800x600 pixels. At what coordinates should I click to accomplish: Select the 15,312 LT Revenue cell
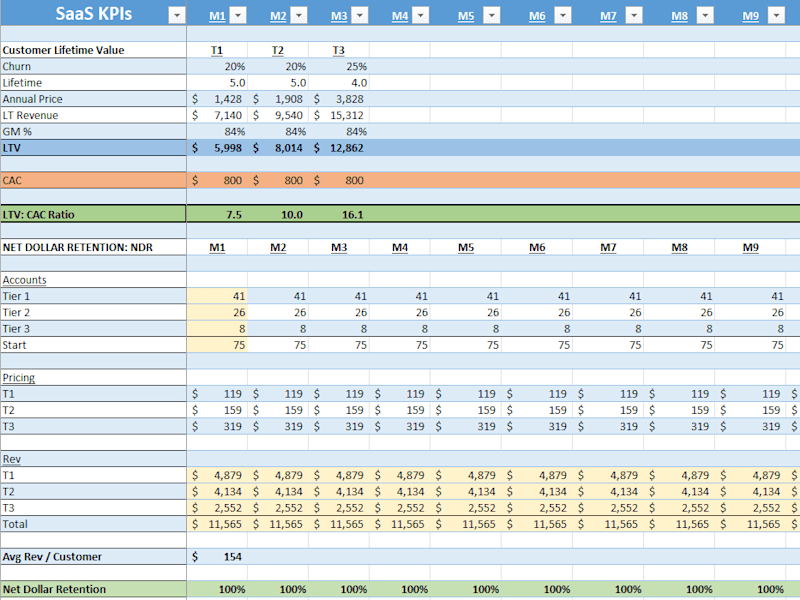click(x=339, y=115)
